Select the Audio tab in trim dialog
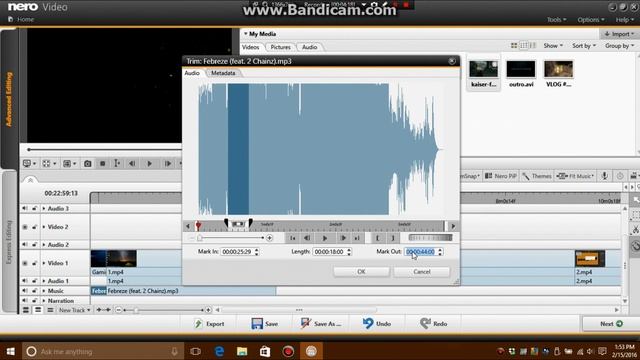 click(192, 73)
